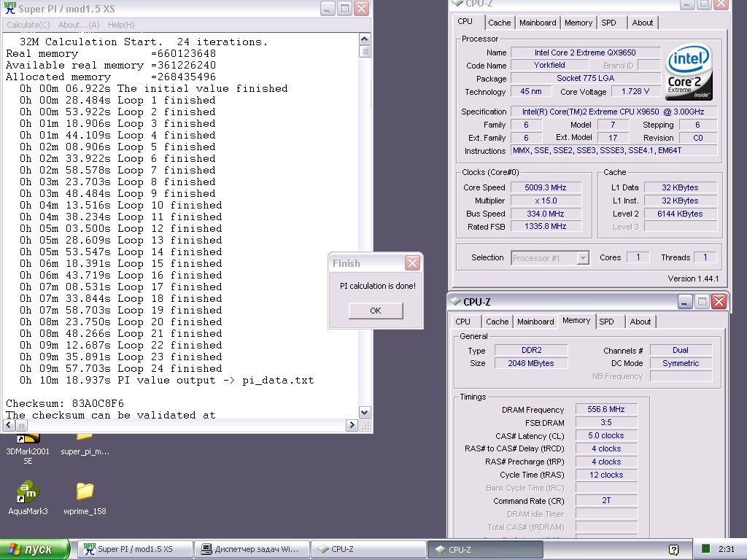This screenshot has width=747, height=560.
Task: Click Super PI horizontal scrollbar right arrow
Action: pos(352,425)
